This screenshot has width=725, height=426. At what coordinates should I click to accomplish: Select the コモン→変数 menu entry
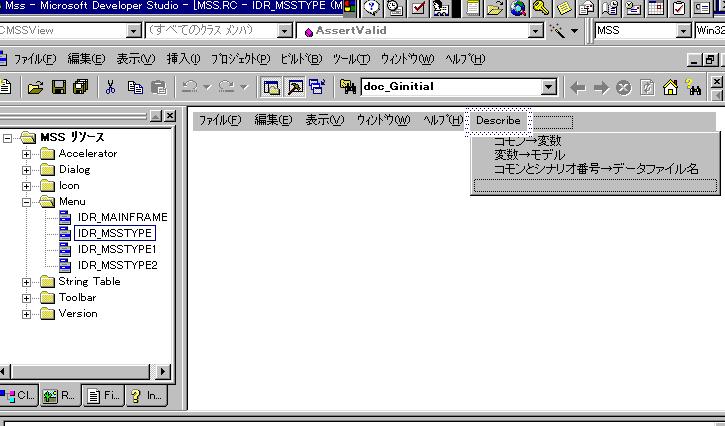[527, 141]
